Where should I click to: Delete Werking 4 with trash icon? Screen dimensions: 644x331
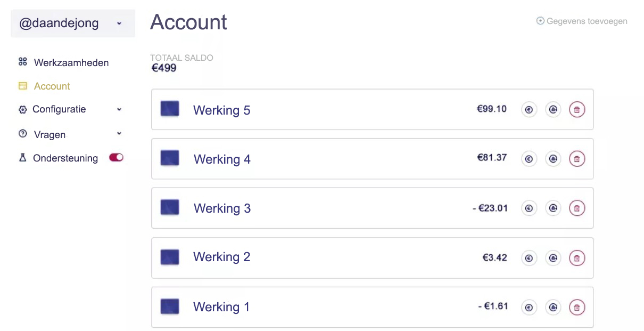577,159
